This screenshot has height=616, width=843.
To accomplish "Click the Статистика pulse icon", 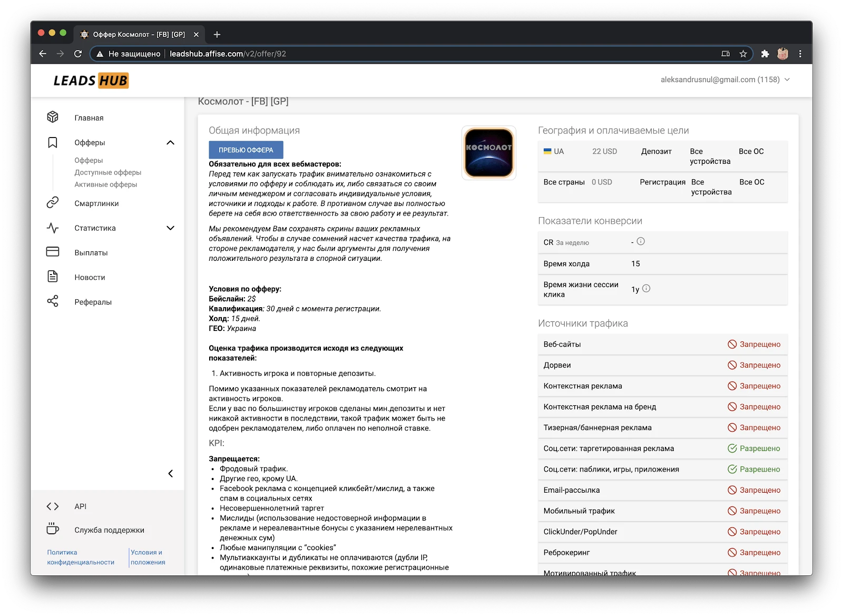I will pos(53,228).
